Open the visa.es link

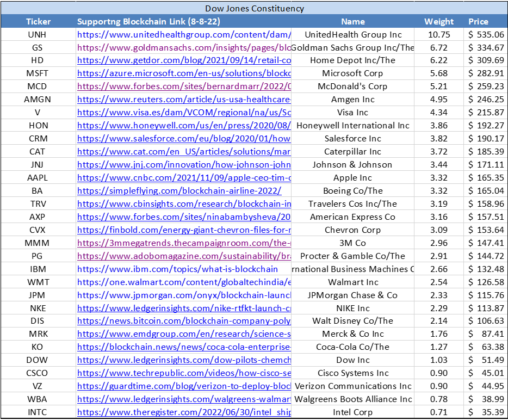184,113
